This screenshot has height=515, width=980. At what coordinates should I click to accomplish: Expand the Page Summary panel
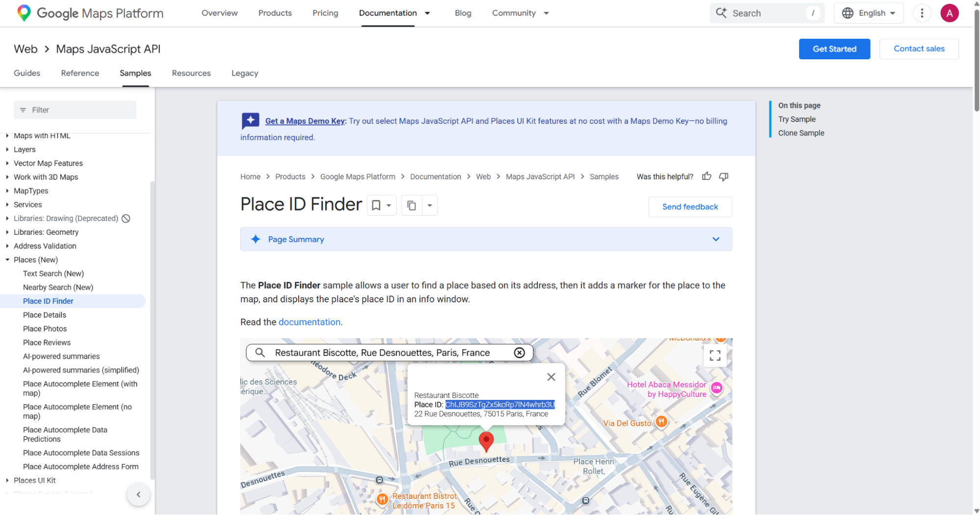tap(716, 239)
